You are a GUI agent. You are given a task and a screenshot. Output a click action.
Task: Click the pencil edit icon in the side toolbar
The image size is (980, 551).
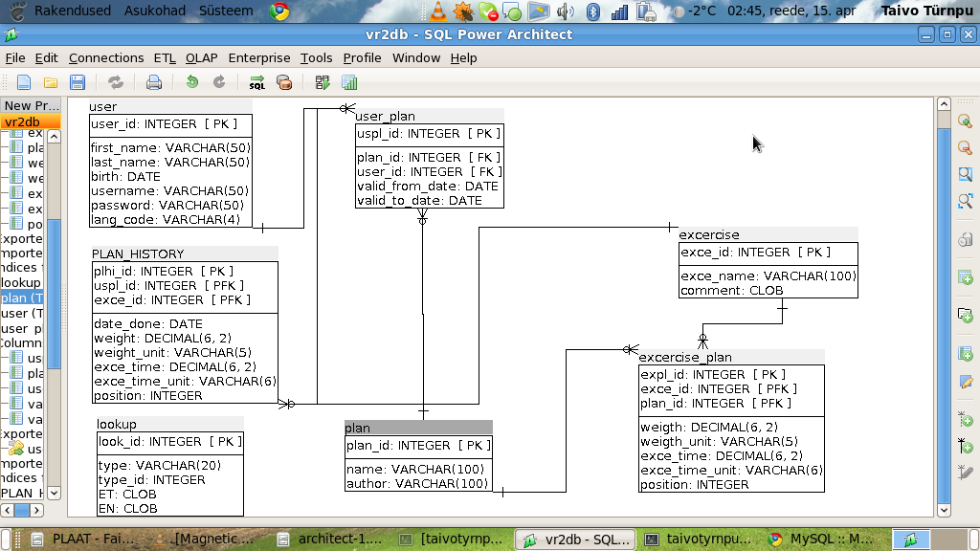click(x=965, y=381)
